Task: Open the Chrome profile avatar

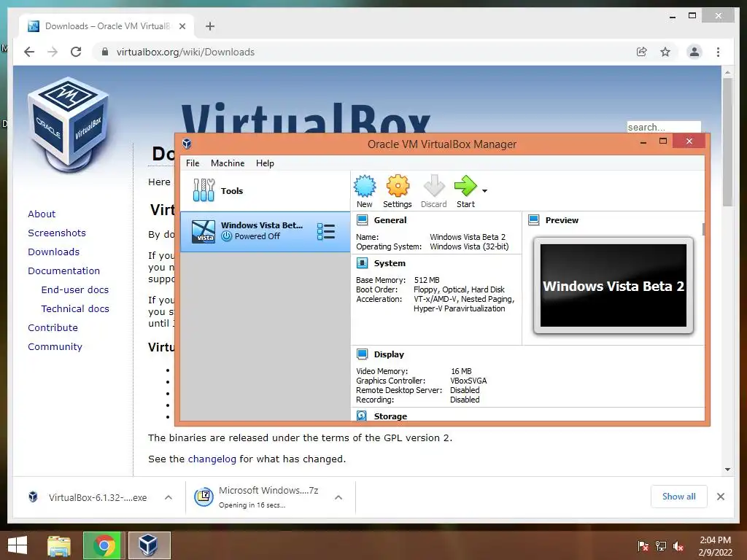Action: point(694,52)
